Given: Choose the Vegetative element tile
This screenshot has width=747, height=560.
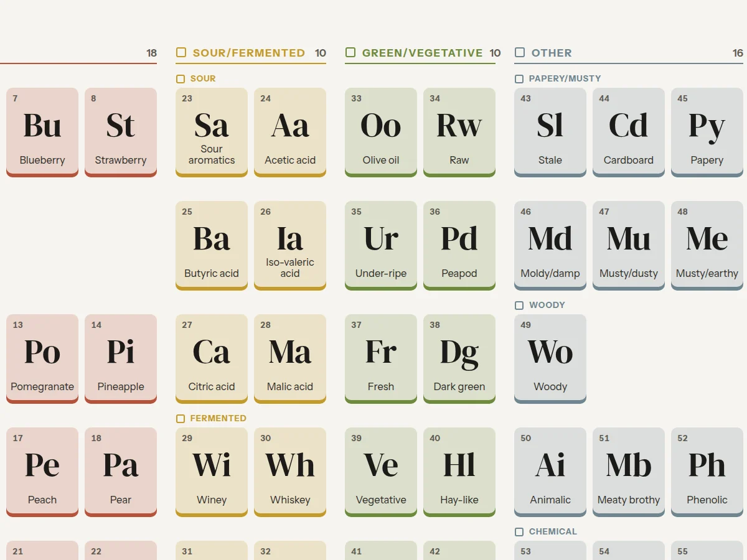Looking at the screenshot, I should point(381,472).
